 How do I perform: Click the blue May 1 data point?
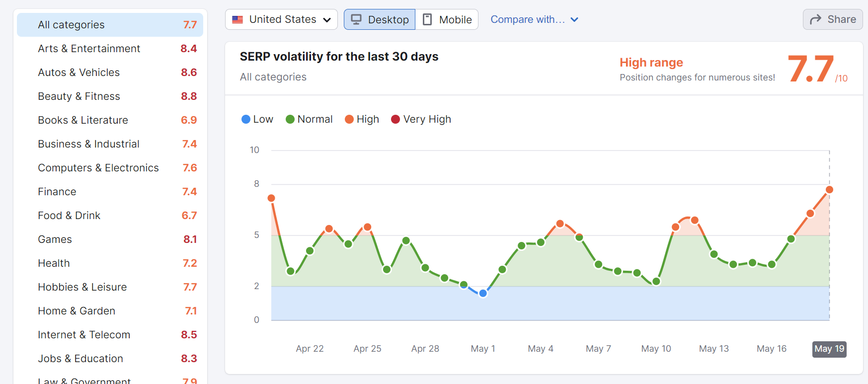point(483,293)
